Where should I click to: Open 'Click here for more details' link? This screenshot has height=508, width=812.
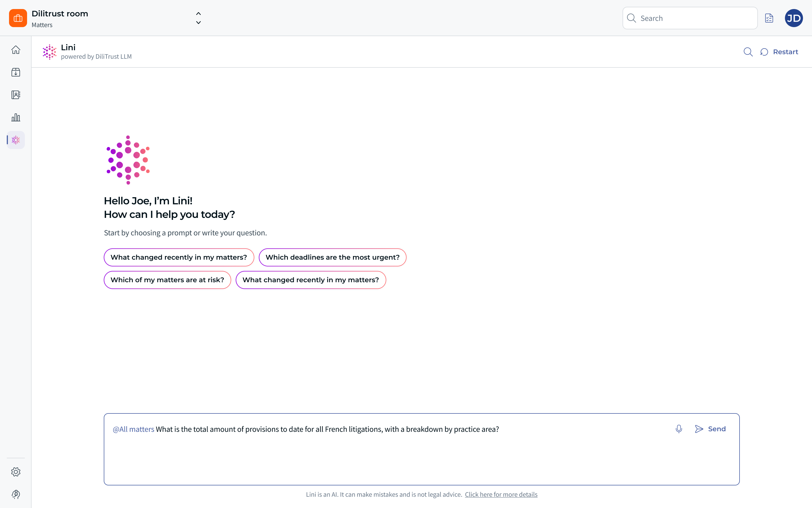click(501, 494)
